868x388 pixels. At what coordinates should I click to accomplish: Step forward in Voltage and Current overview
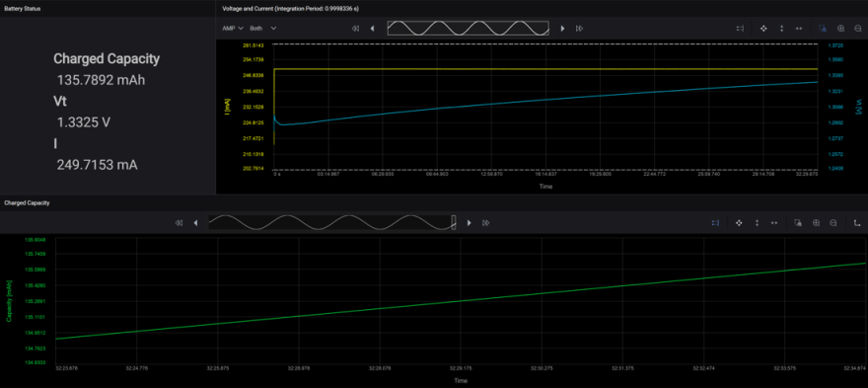coord(562,29)
